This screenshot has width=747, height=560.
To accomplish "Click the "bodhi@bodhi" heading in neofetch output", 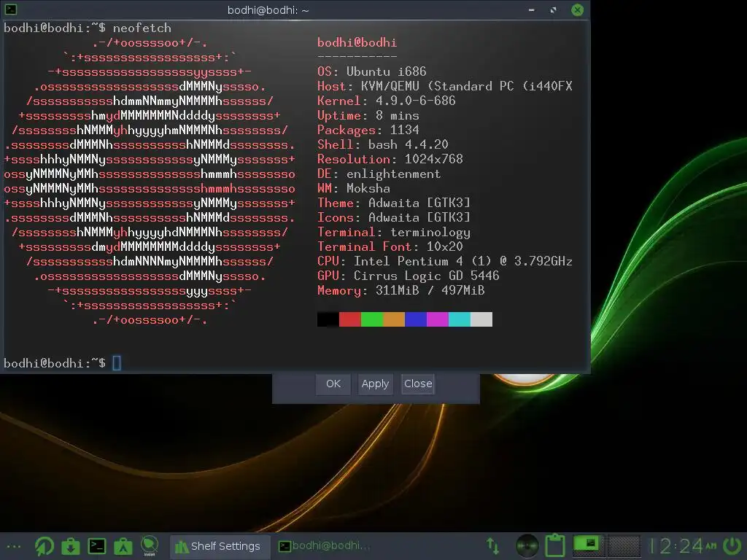I will (x=357, y=42).
